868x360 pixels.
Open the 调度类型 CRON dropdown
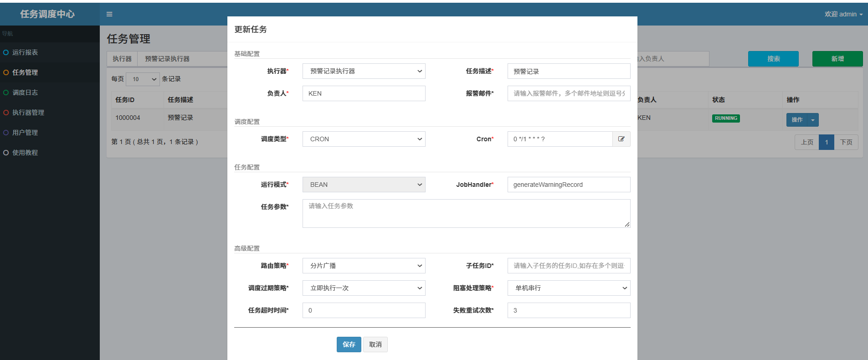click(364, 139)
